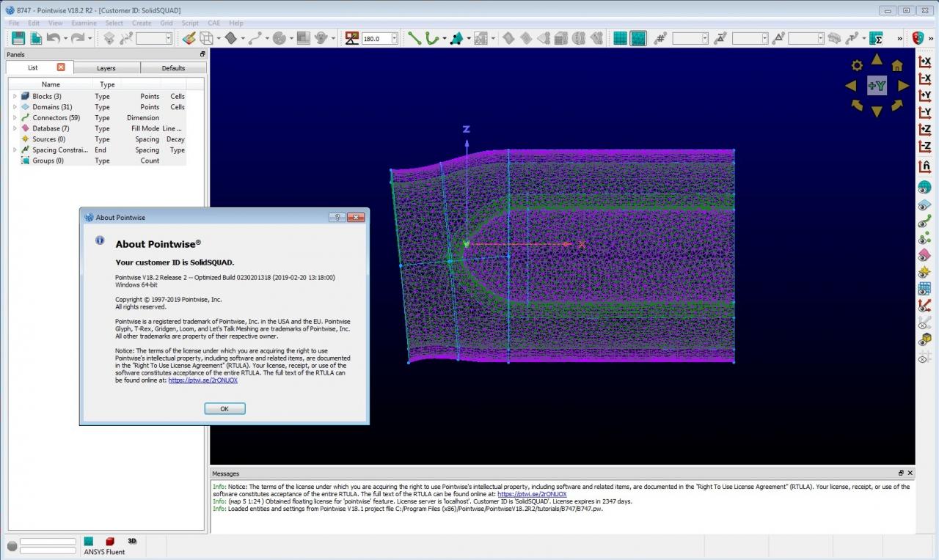Expand the Connectors (59) tree node
This screenshot has width=939, height=560.
click(15, 117)
